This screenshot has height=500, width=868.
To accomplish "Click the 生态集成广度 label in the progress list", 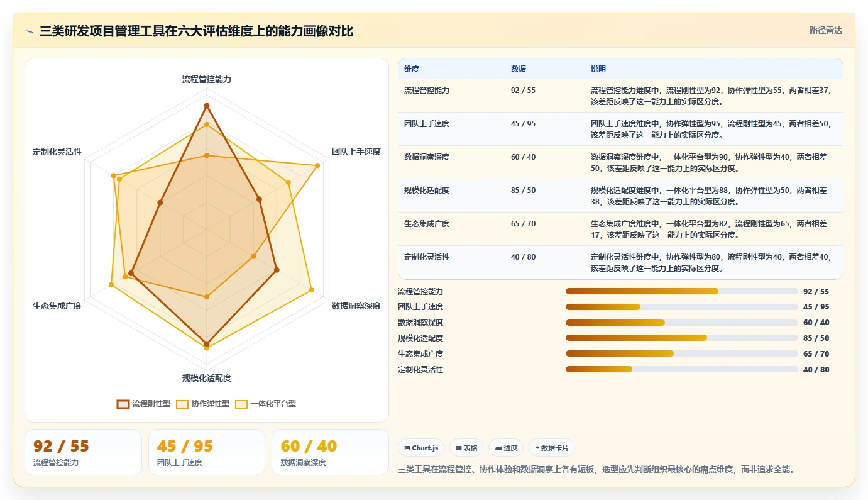I will (x=420, y=353).
